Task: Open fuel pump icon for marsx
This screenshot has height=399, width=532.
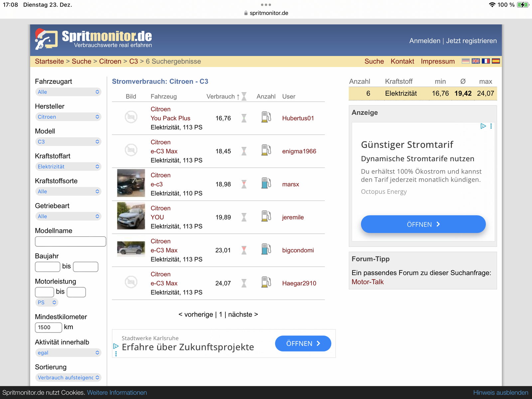Action: (266, 183)
